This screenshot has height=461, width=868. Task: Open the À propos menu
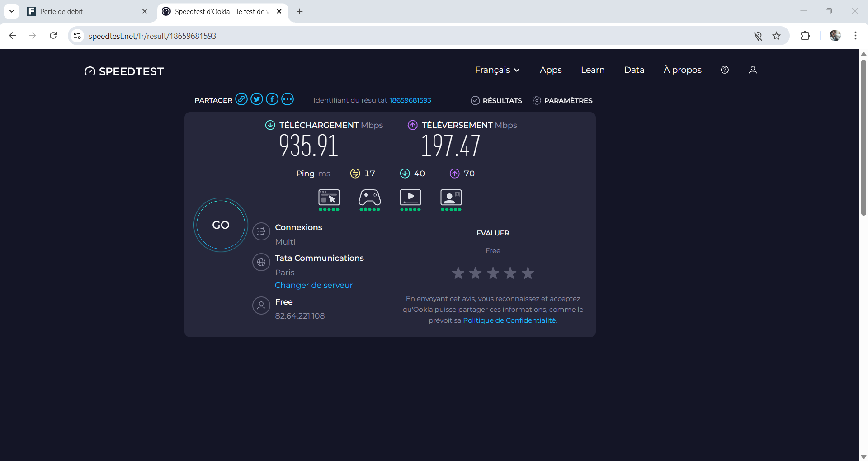(683, 70)
